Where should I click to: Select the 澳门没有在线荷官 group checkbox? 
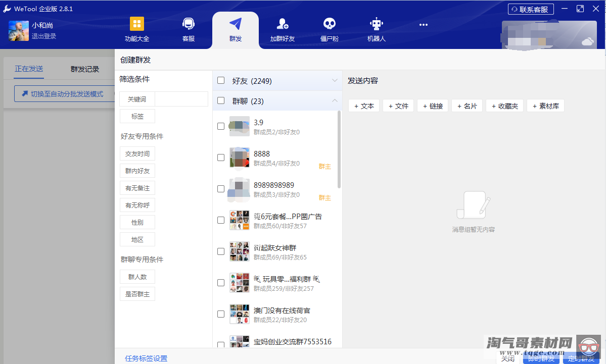(221, 314)
